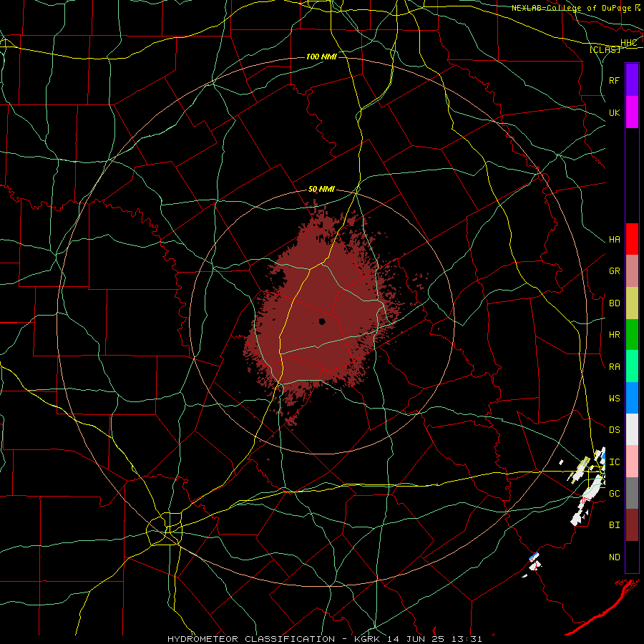Pick the HR green legend swatch

click(x=632, y=335)
